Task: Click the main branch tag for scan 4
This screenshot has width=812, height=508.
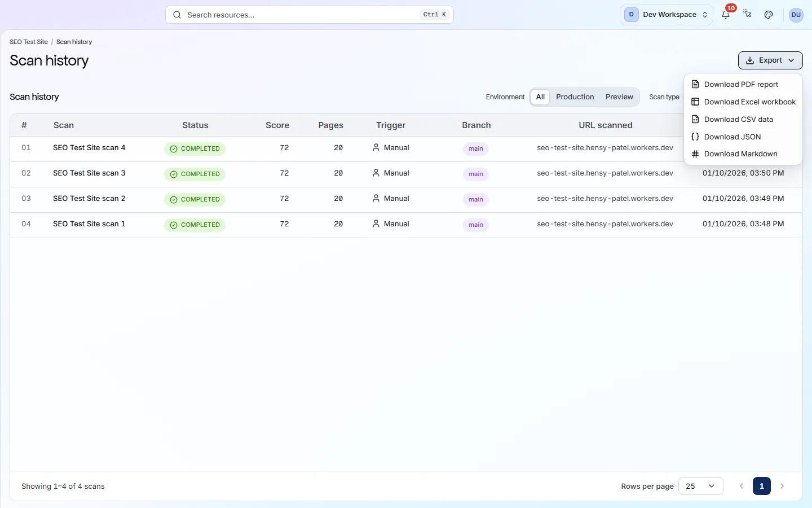Action: [476, 149]
